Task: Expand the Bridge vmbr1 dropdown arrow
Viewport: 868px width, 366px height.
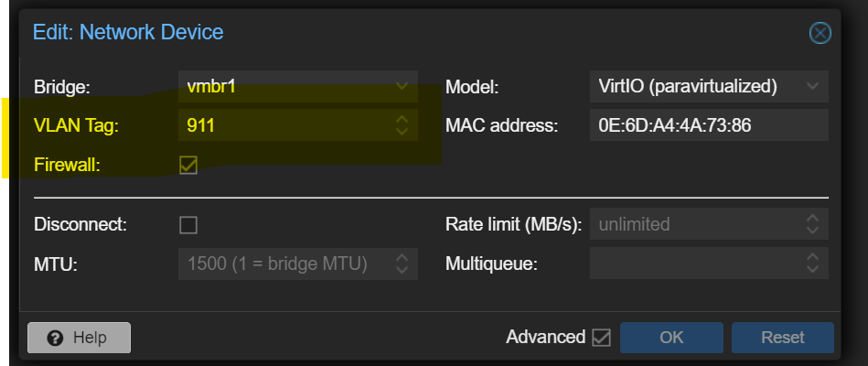Action: (402, 86)
